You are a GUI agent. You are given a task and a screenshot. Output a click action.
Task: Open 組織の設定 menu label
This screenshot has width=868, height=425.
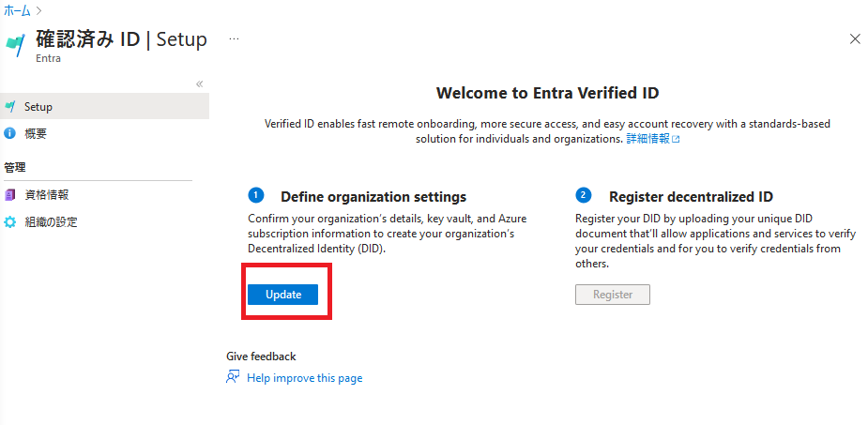click(52, 222)
